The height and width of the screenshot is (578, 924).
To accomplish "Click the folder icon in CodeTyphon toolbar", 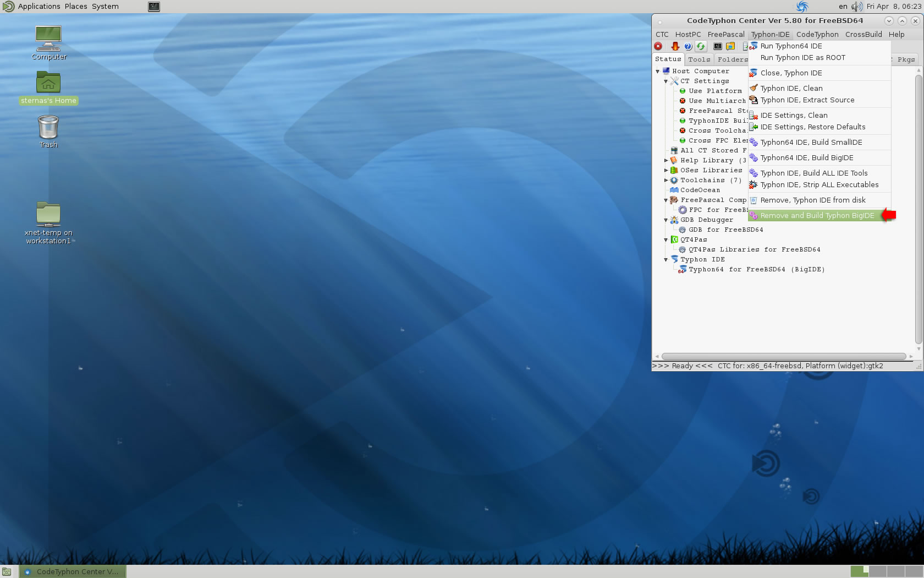I will tap(730, 46).
